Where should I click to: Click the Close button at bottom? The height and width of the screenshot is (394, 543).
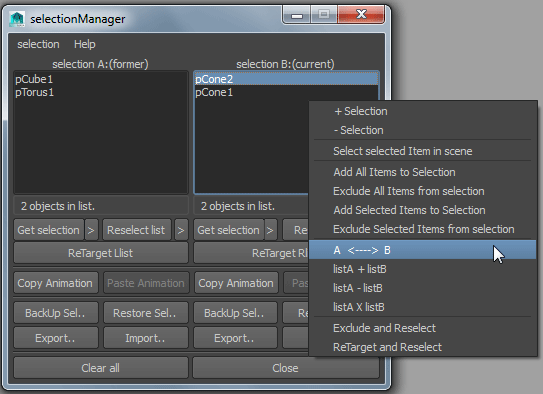[285, 368]
